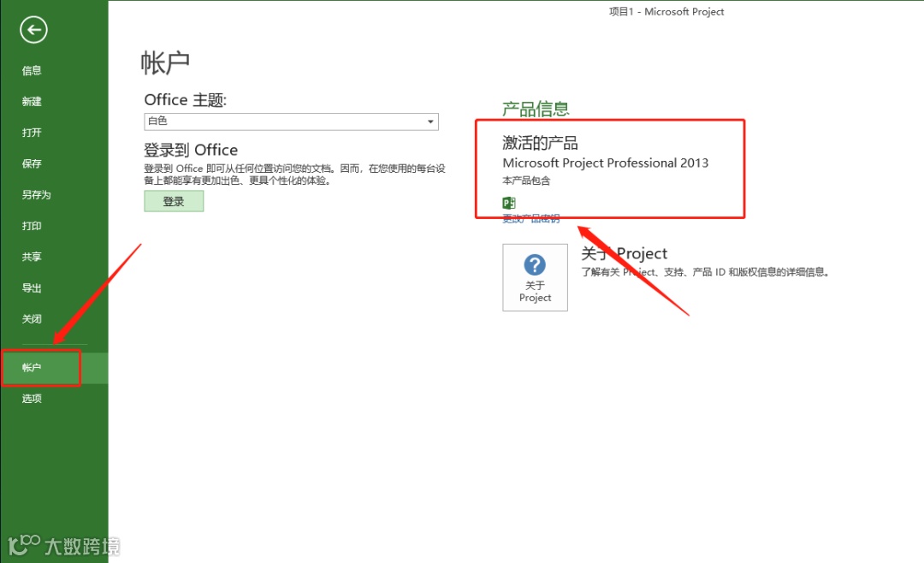Click the 激活的产品 text
924x563 pixels.
click(540, 143)
